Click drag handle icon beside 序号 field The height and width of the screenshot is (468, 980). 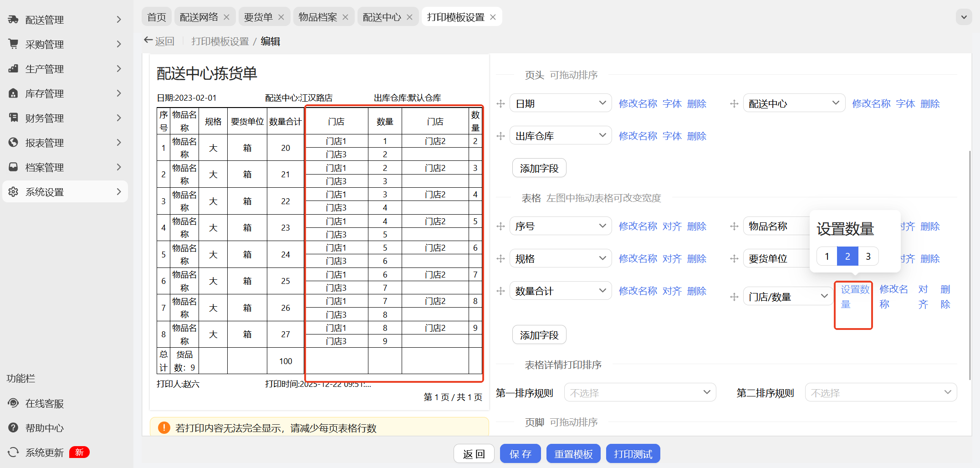point(501,226)
